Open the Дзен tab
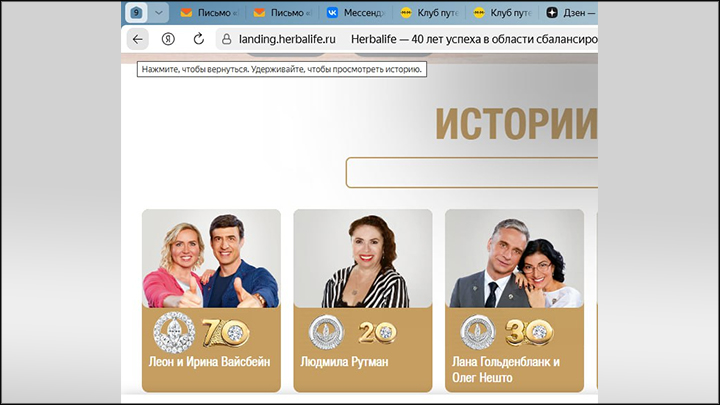The image size is (720, 405). [569, 13]
